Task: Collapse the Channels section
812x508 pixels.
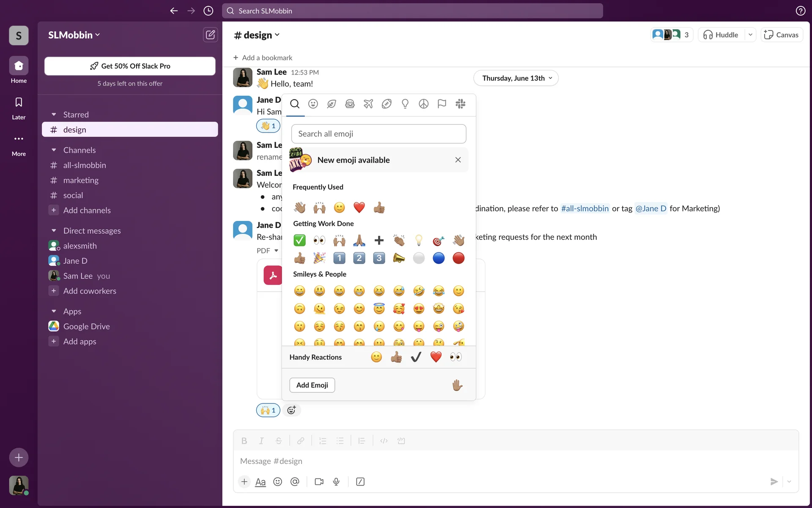Action: click(54, 150)
